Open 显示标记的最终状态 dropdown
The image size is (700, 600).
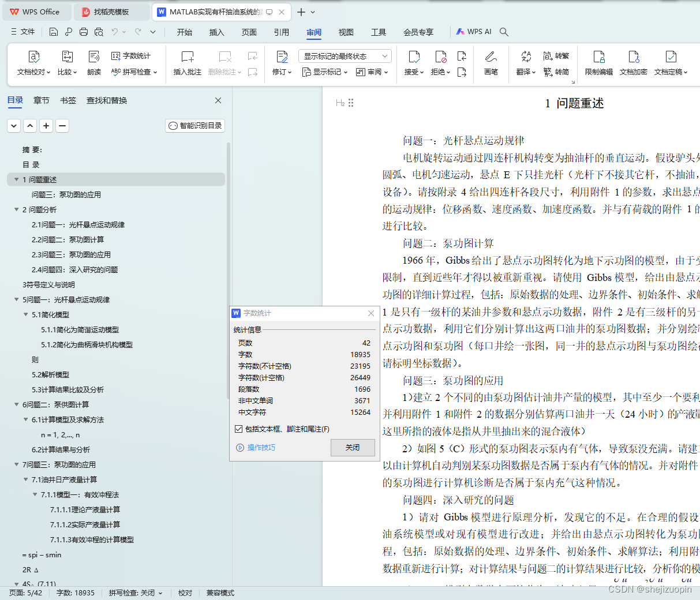(345, 56)
